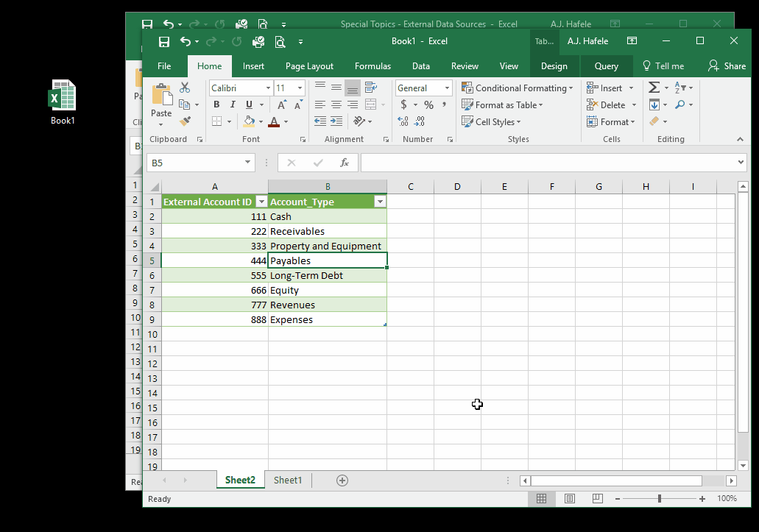Align text right
Viewport: 759px width, 532px height.
[x=353, y=104]
